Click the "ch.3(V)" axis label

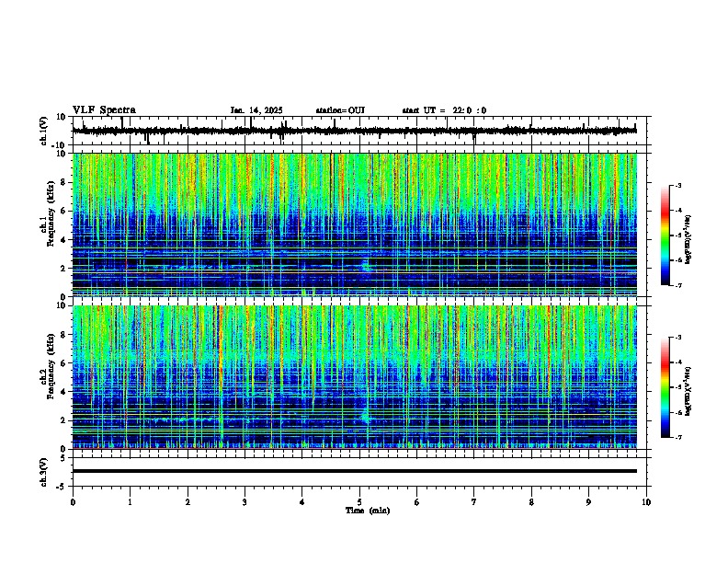coord(44,472)
